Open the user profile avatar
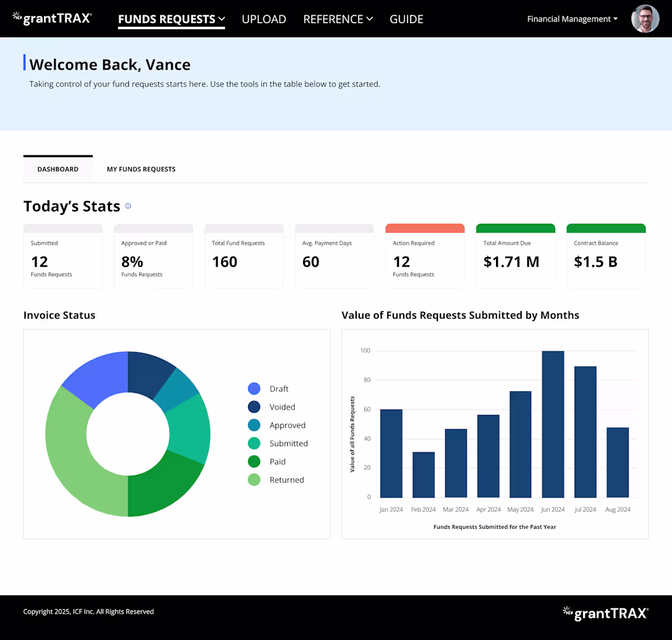 (645, 19)
